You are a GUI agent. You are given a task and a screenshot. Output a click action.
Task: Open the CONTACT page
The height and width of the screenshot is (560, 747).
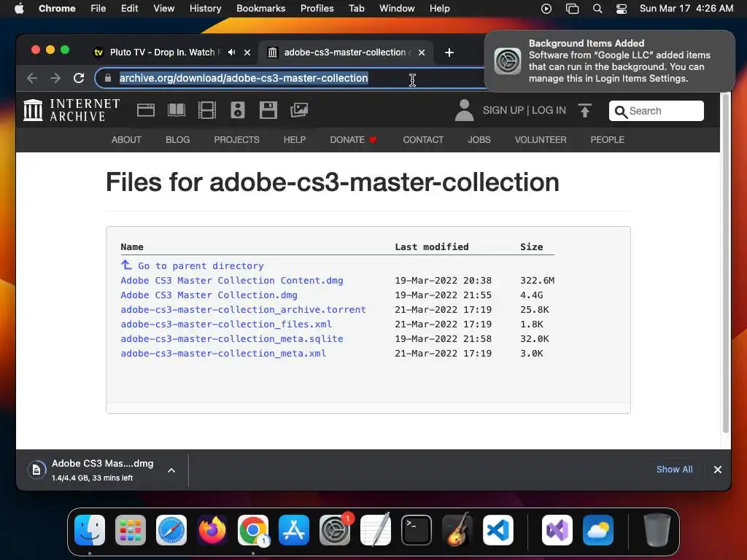pos(423,140)
